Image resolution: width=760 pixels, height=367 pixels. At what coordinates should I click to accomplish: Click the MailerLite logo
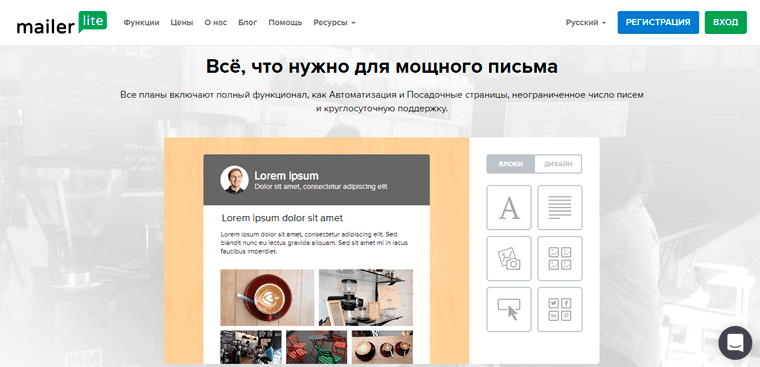pos(62,22)
